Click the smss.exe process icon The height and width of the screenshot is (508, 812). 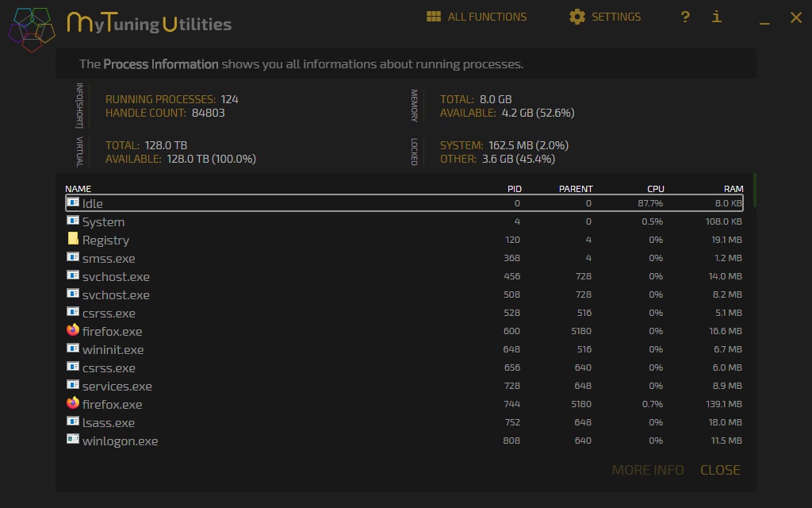73,256
